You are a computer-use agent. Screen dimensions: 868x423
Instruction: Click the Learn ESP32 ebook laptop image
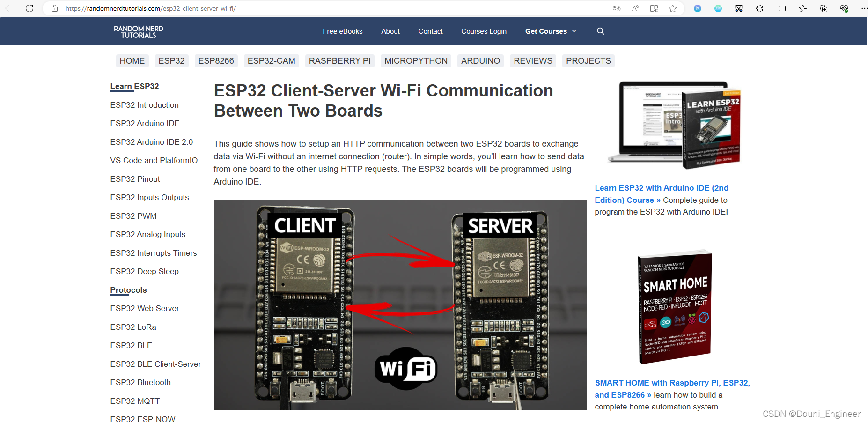pos(674,125)
